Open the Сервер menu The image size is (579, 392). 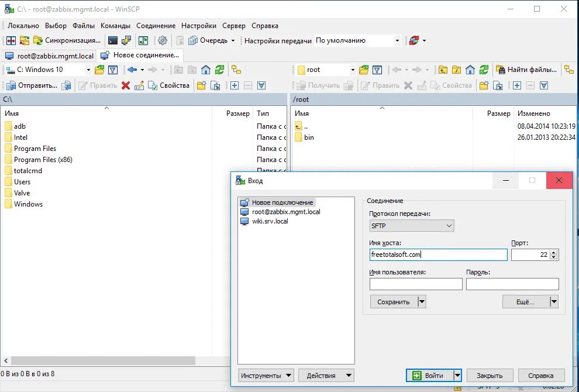tap(234, 26)
